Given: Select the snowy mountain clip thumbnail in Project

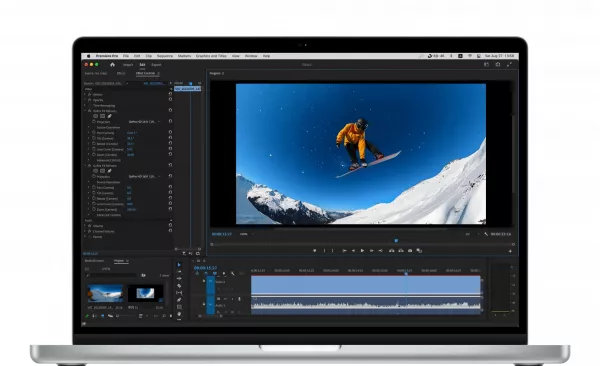Looking at the screenshot, I should pyautogui.click(x=105, y=293).
